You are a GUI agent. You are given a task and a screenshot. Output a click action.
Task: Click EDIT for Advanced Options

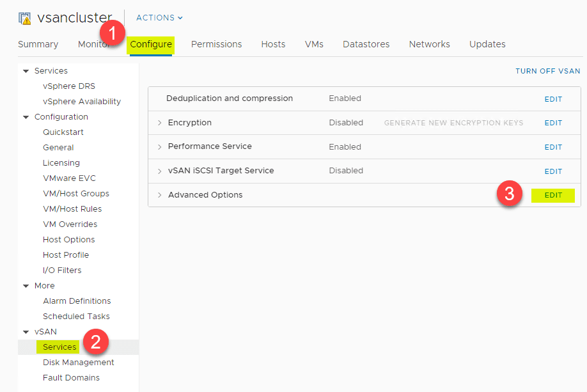553,195
